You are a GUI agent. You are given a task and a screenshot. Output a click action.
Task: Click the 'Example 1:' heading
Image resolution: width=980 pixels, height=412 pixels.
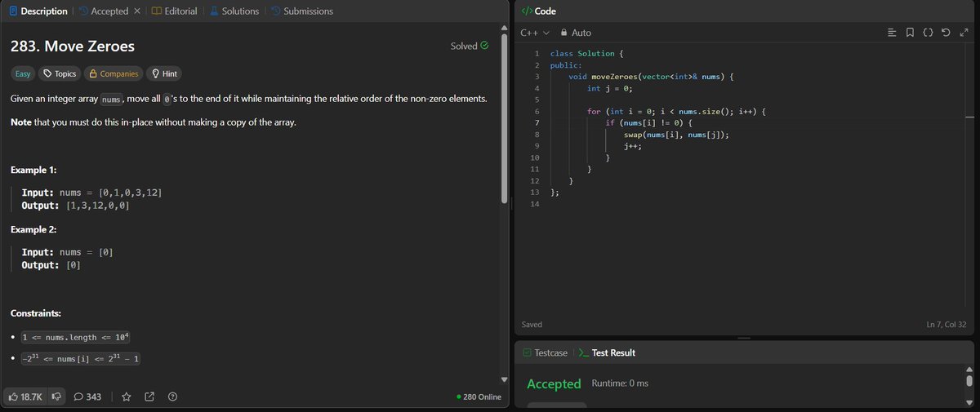click(34, 170)
